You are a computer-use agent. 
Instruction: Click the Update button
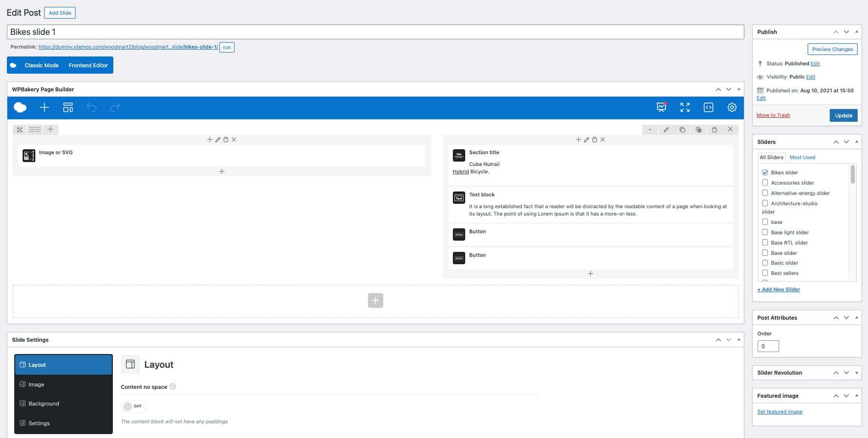(843, 115)
